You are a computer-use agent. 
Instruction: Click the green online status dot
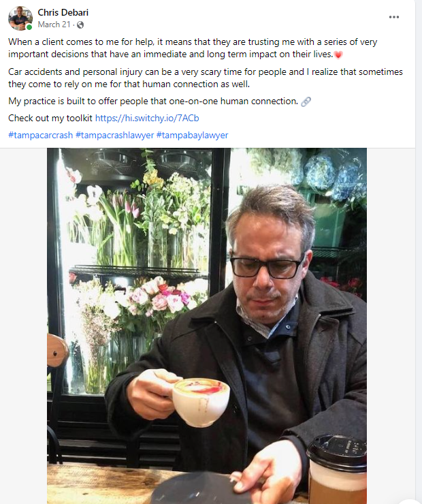(29, 27)
